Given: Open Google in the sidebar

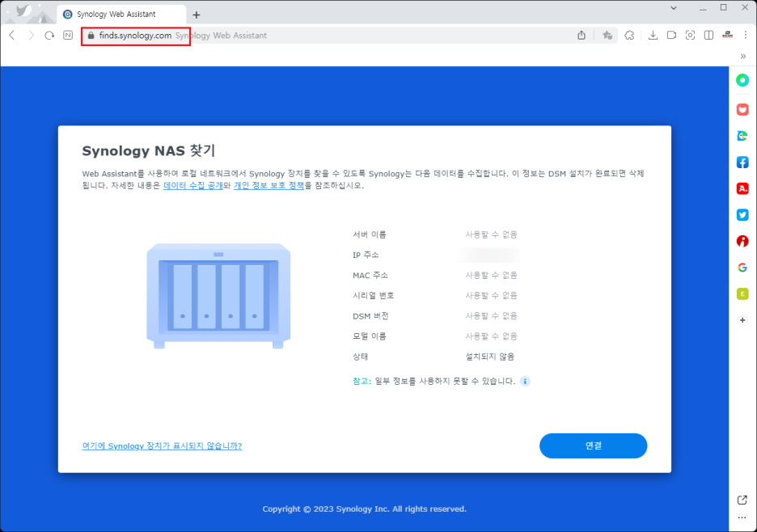Looking at the screenshot, I should tap(742, 268).
